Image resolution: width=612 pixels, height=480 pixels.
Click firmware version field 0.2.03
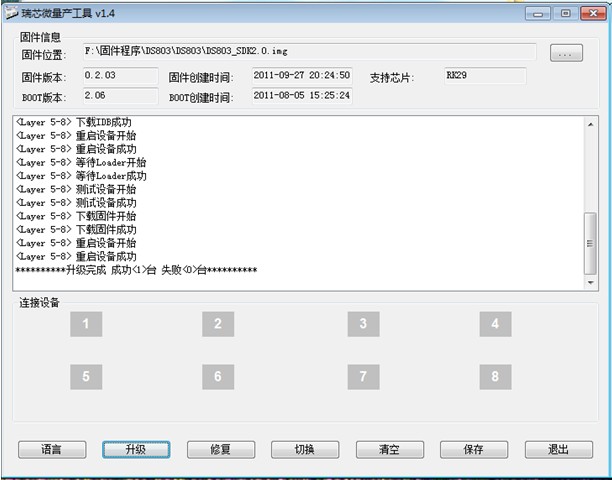point(121,75)
